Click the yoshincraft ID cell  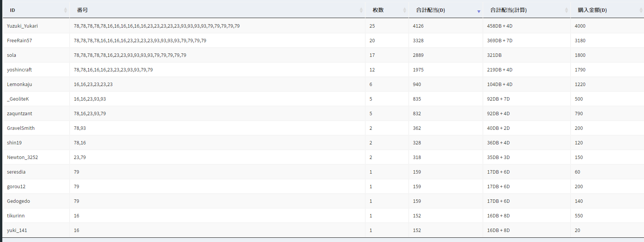click(x=19, y=70)
